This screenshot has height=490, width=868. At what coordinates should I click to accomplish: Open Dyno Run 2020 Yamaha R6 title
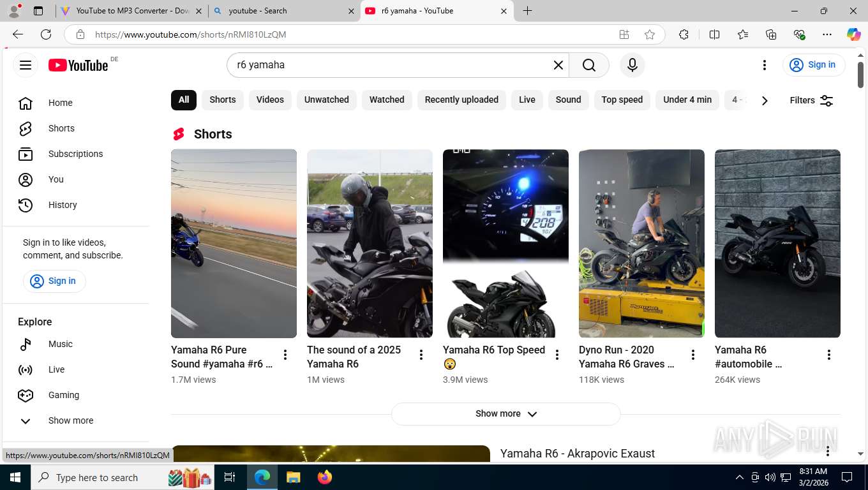coord(627,357)
